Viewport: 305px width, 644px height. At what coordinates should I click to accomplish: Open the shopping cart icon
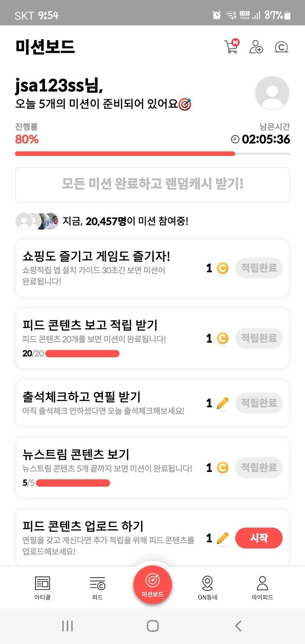point(232,47)
